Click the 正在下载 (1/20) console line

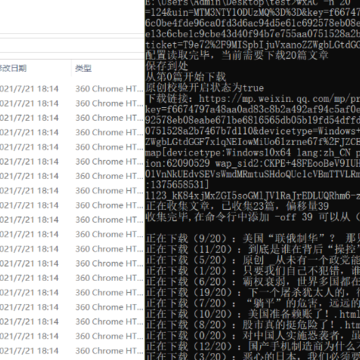tap(253, 271)
